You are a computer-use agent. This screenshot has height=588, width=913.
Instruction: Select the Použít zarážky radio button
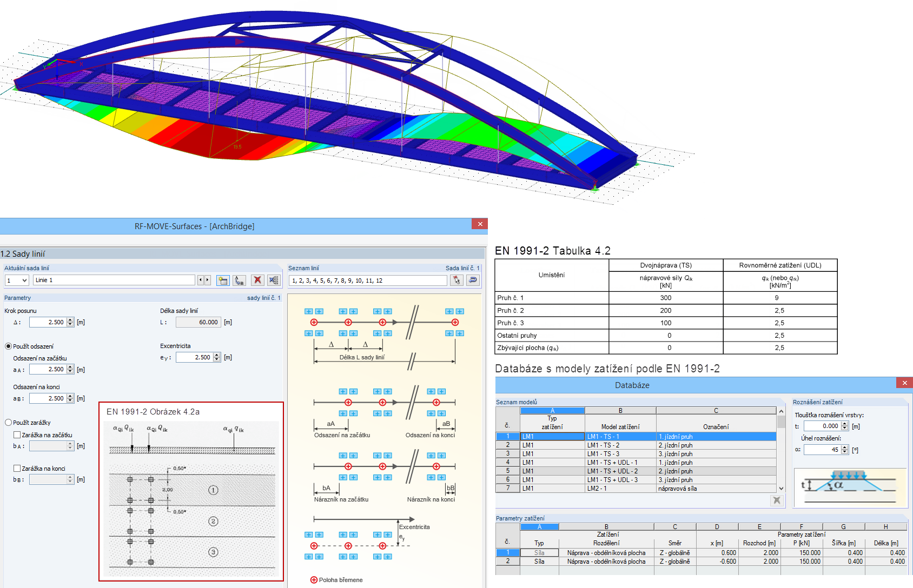pos(8,423)
